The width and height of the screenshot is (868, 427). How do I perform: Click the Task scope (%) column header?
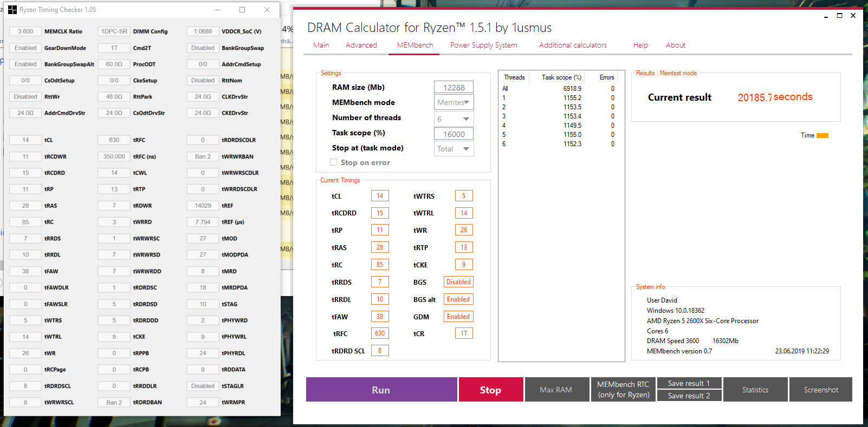(561, 77)
